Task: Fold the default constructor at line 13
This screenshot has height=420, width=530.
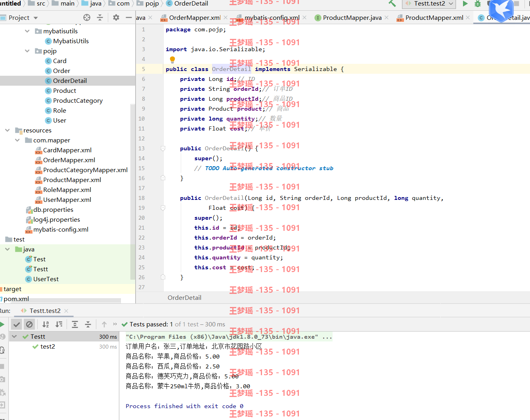Action: (163, 148)
